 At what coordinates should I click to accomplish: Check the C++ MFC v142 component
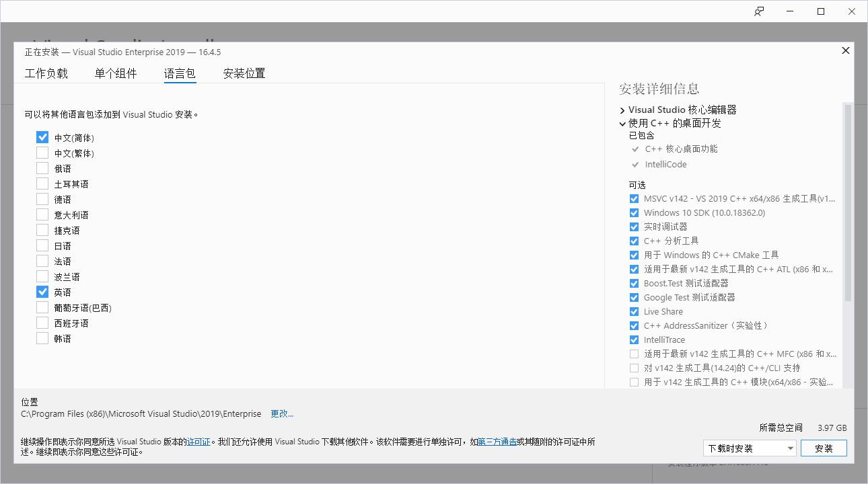point(634,354)
